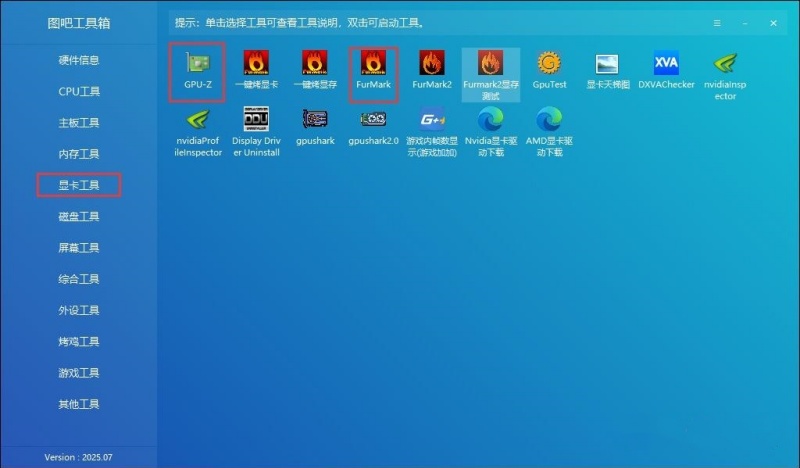800x468 pixels.
Task: Open the GPU-Z tool
Action: click(x=197, y=72)
